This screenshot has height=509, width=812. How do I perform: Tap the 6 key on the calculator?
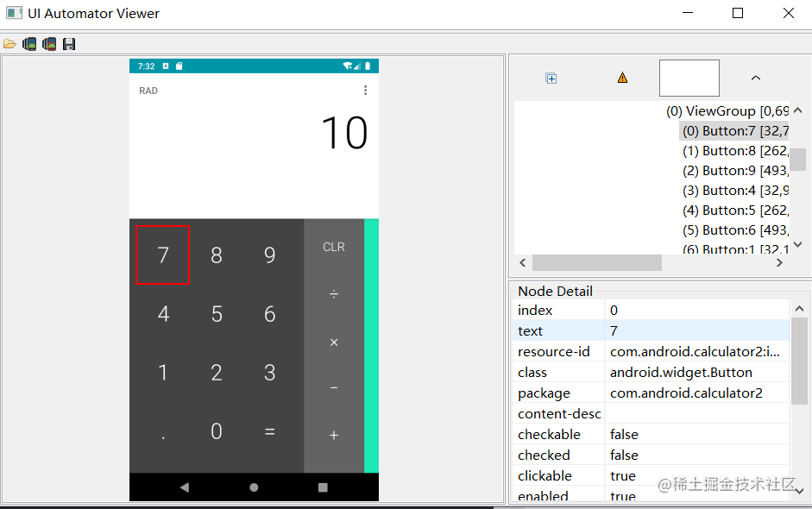[x=270, y=314]
